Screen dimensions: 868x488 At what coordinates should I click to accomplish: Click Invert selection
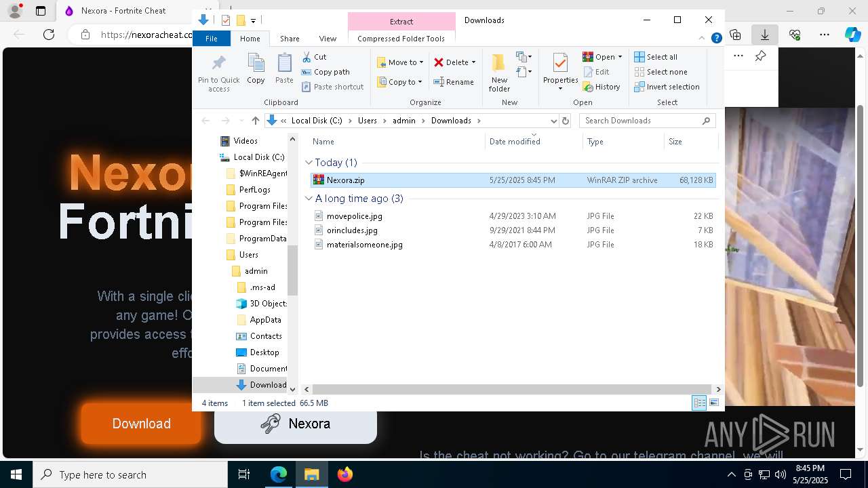pyautogui.click(x=667, y=87)
